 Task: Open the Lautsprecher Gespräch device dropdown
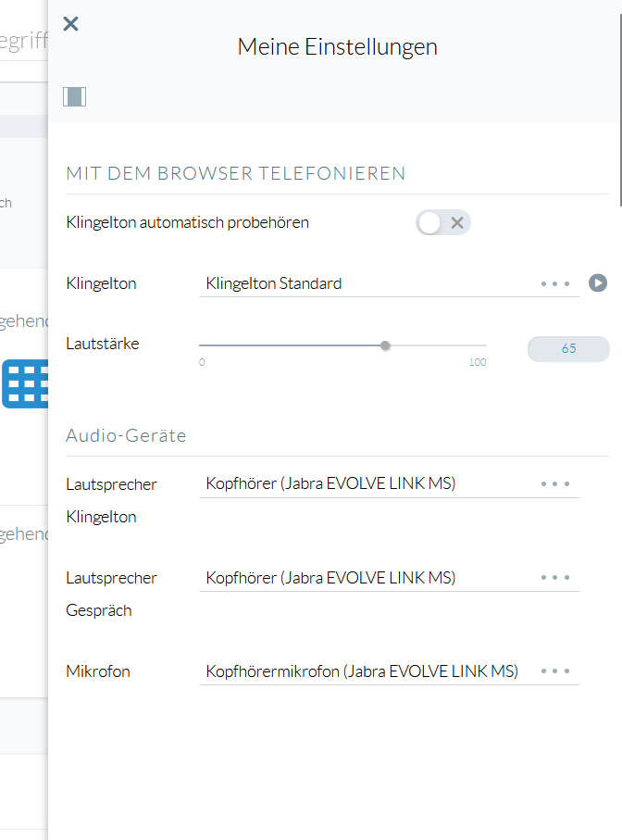[x=370, y=578]
